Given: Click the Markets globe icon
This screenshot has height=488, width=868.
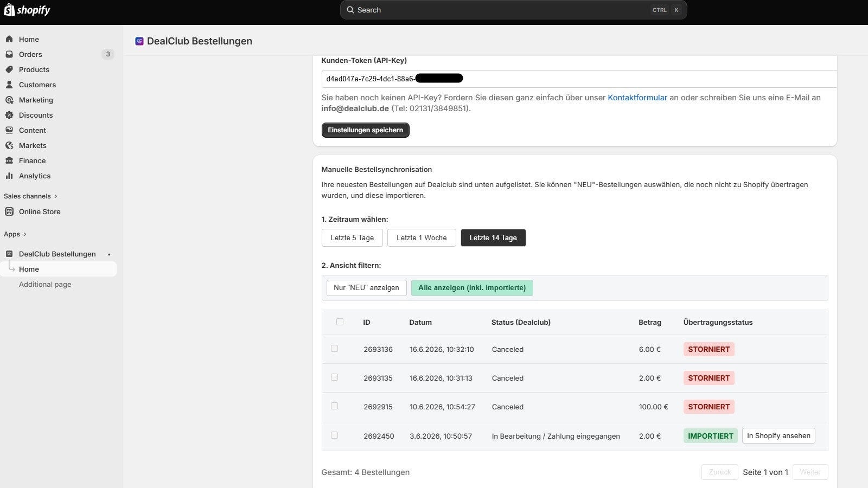Looking at the screenshot, I should coord(9,145).
